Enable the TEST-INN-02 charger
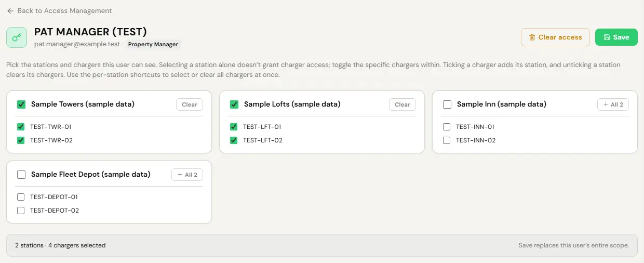Image resolution: width=644 pixels, height=263 pixels. click(447, 140)
